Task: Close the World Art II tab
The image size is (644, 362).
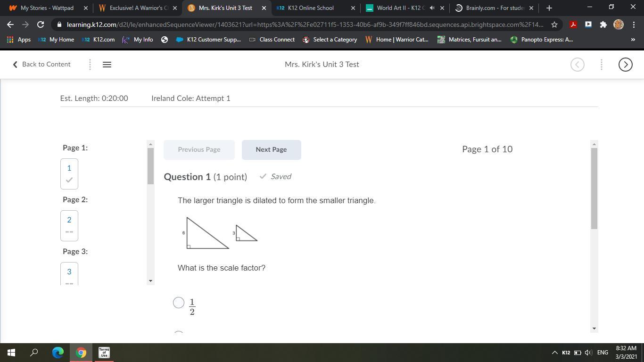Action: (442, 8)
